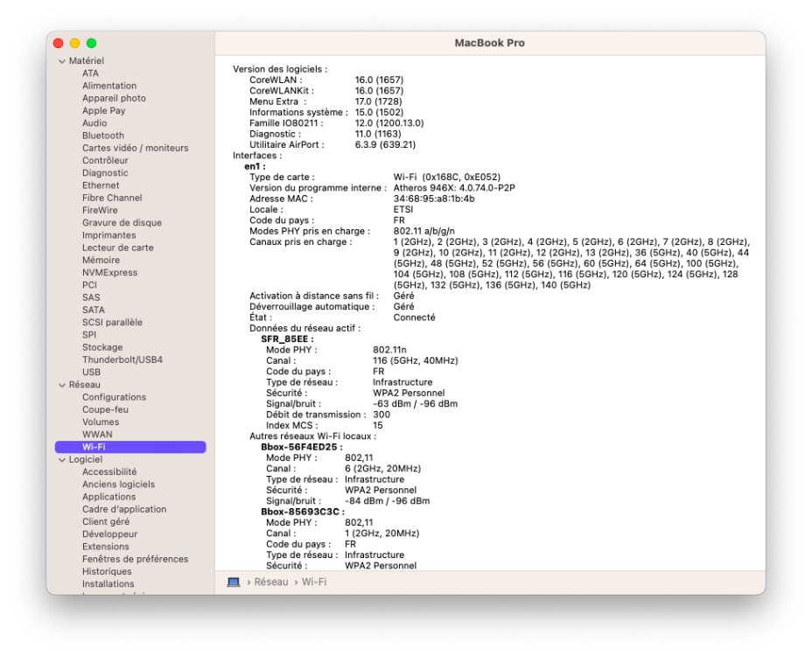
Task: Click the Bbox-85693C3C network heading
Action: 303,512
